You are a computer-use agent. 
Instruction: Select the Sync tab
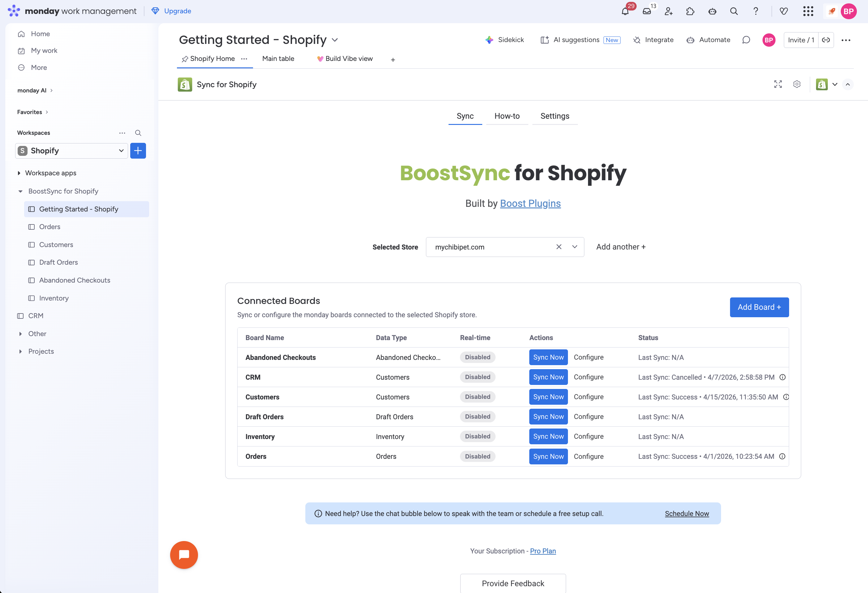click(x=465, y=116)
